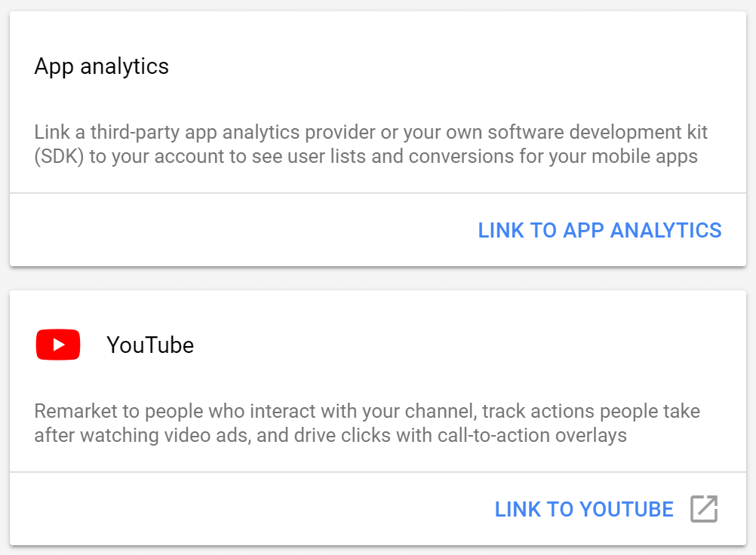Image resolution: width=756 pixels, height=555 pixels.
Task: Select the YouTube card title text
Action: coord(150,345)
